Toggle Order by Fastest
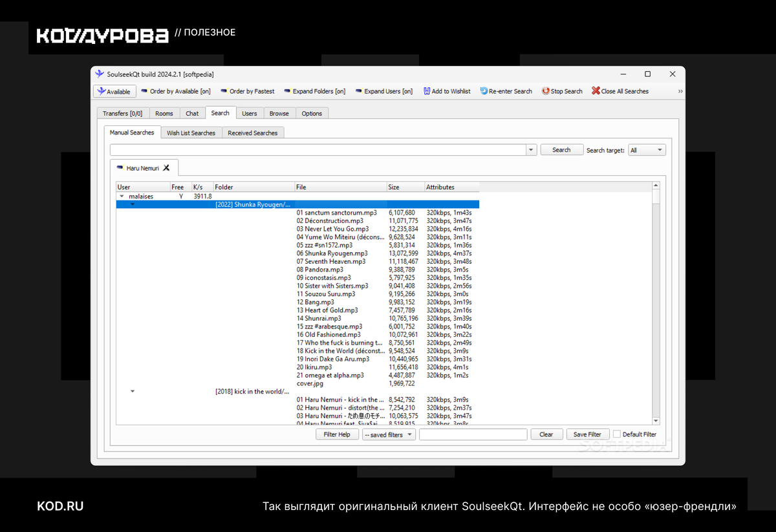This screenshot has width=776, height=532. coord(247,92)
